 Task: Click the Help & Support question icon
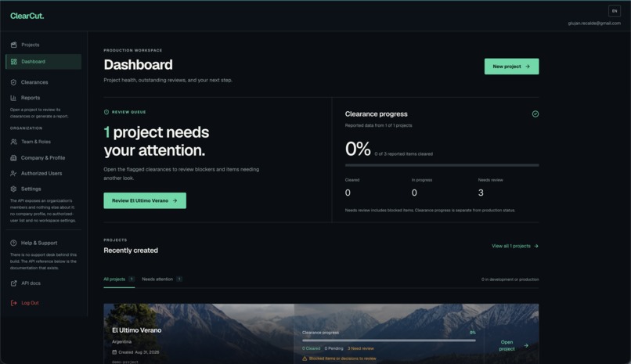13,243
